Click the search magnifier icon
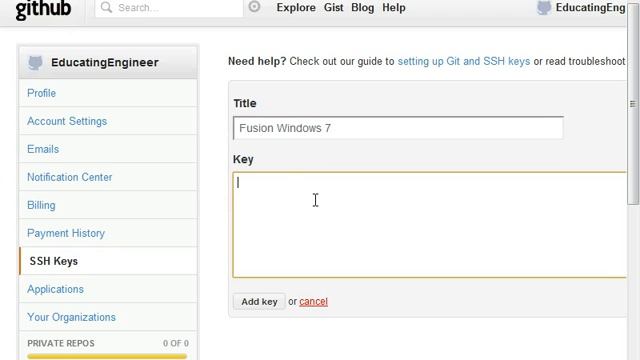 [x=106, y=7]
